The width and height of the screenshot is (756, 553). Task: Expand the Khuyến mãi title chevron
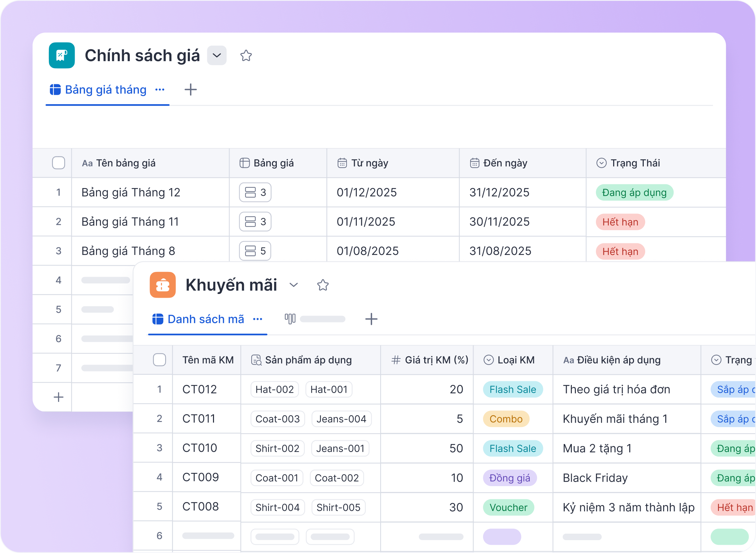click(294, 285)
